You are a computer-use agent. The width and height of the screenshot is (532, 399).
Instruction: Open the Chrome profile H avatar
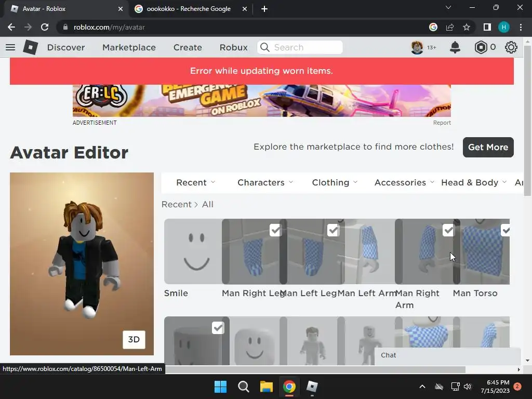tap(504, 27)
